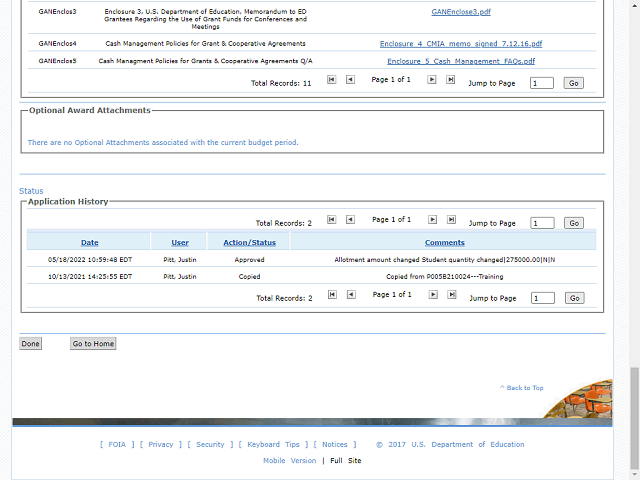This screenshot has width=640, height=480.
Task: Select the Copied status cell
Action: pos(249,277)
